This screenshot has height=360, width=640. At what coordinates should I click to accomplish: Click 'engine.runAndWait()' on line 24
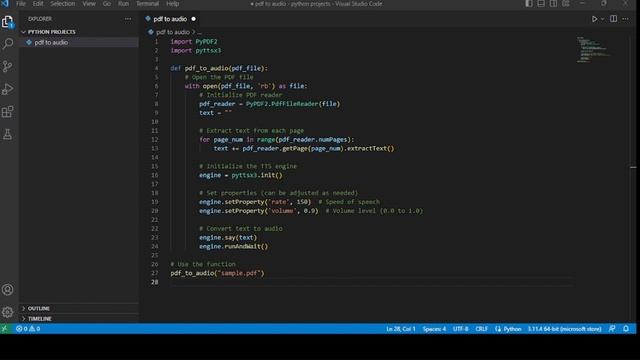(233, 247)
